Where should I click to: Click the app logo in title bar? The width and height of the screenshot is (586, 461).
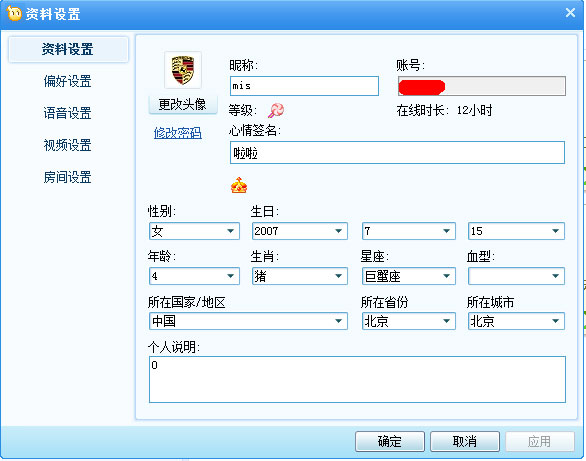pyautogui.click(x=14, y=14)
